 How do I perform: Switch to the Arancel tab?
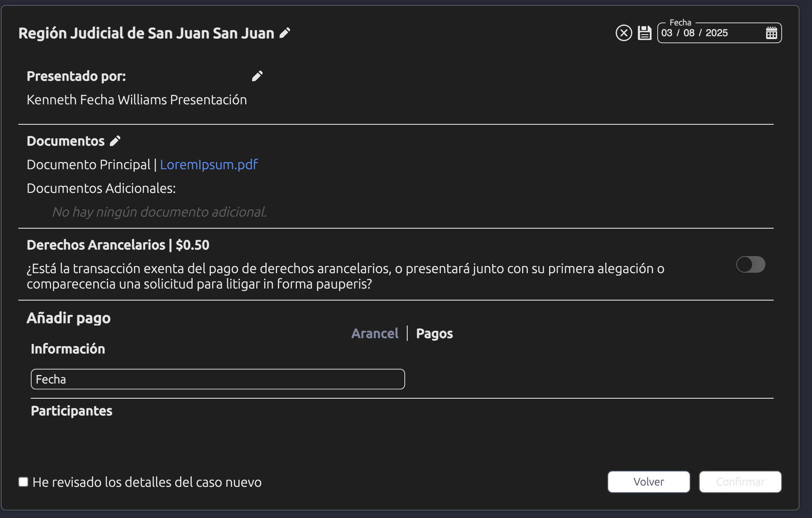[x=375, y=333]
